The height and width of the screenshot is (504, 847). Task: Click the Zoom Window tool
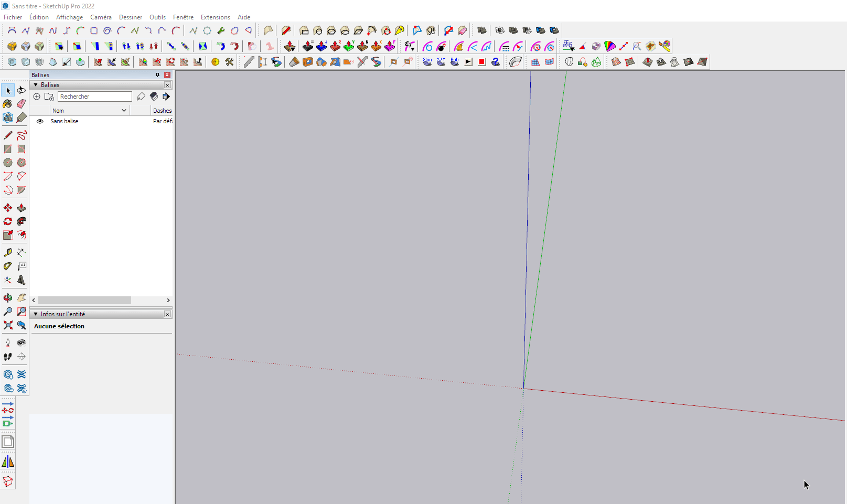point(22,312)
